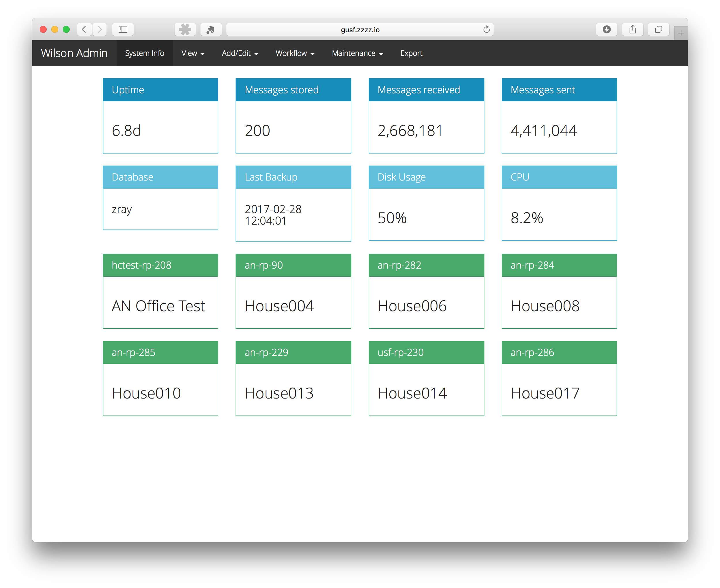The width and height of the screenshot is (720, 588).
Task: Expand the Workflow dropdown menu
Action: point(295,53)
